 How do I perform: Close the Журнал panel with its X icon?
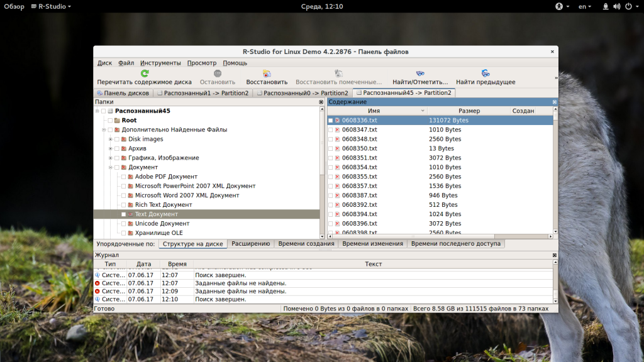coord(554,255)
